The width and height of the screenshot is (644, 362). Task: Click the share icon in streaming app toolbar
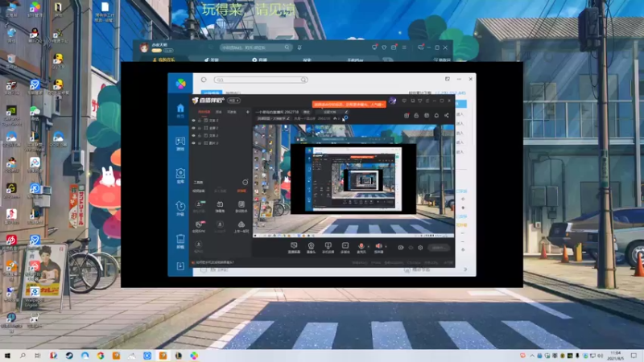click(x=447, y=115)
